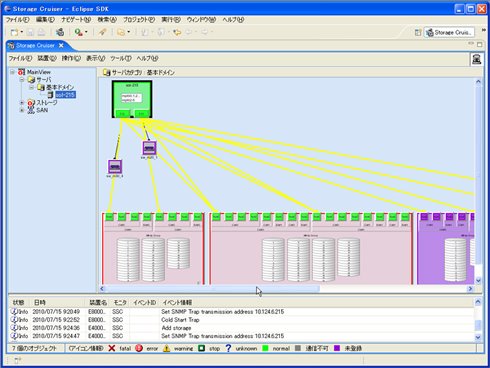Collapse the MainView tree root
This screenshot has width=490, height=368.
(x=12, y=72)
